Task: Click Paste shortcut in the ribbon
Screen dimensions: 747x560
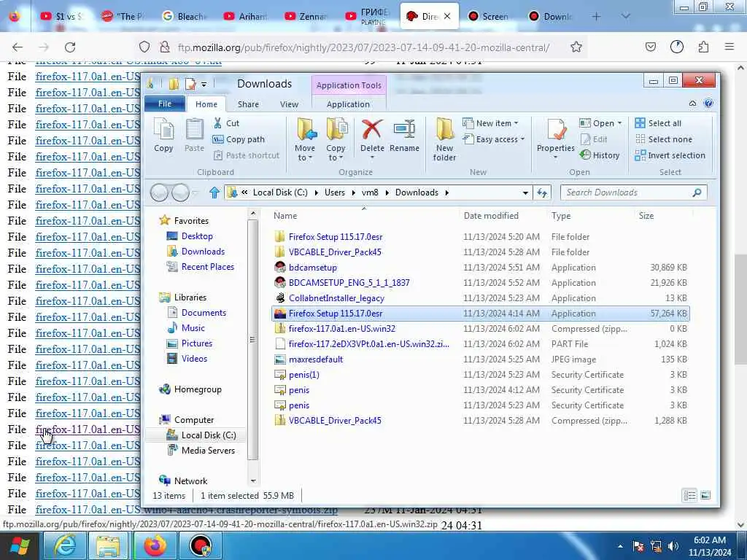Action: point(247,155)
